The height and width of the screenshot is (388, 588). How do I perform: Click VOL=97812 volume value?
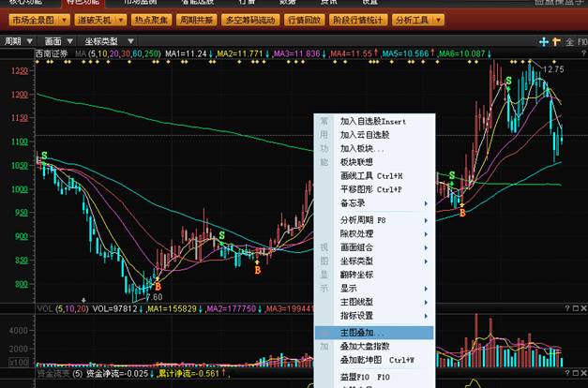click(x=115, y=309)
